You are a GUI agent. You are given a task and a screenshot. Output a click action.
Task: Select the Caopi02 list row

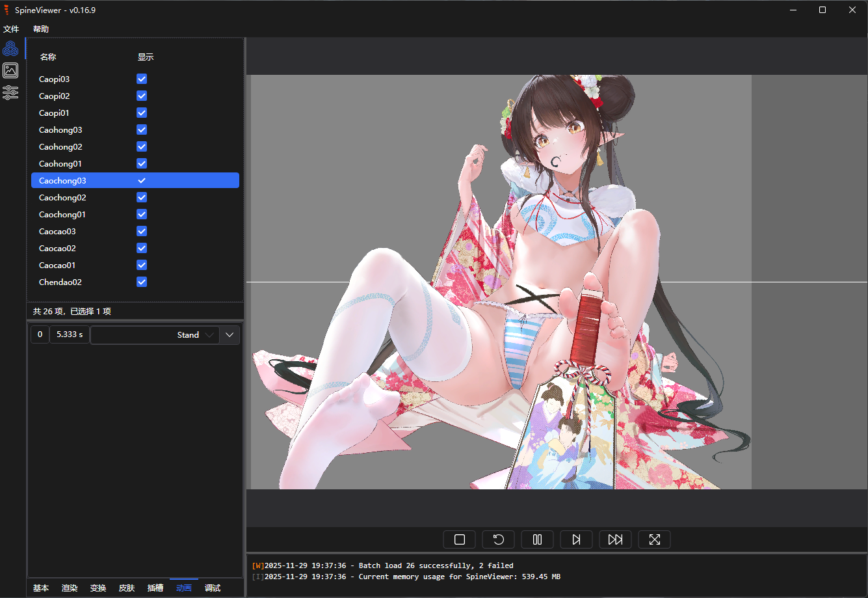(x=135, y=96)
